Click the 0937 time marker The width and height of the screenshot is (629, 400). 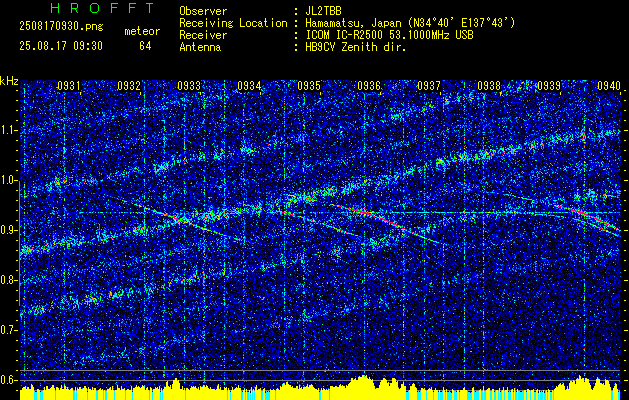tap(429, 85)
